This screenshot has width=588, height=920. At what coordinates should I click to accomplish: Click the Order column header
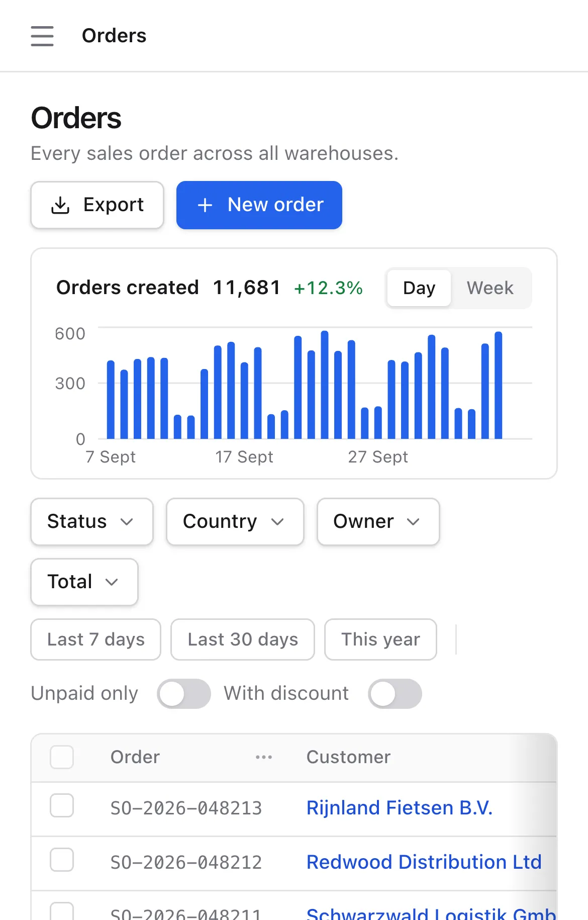click(x=135, y=757)
